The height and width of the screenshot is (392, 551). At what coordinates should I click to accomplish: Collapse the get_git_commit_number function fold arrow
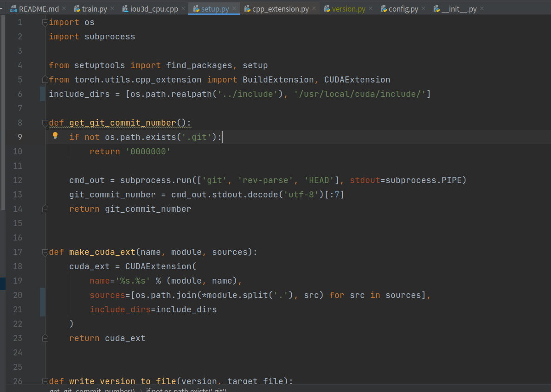point(45,122)
